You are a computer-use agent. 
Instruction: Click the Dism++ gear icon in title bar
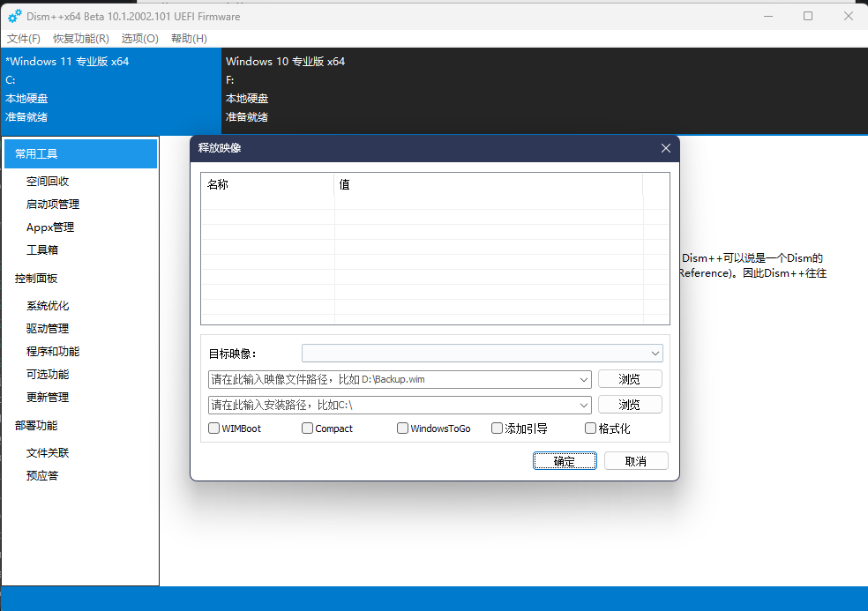click(15, 16)
